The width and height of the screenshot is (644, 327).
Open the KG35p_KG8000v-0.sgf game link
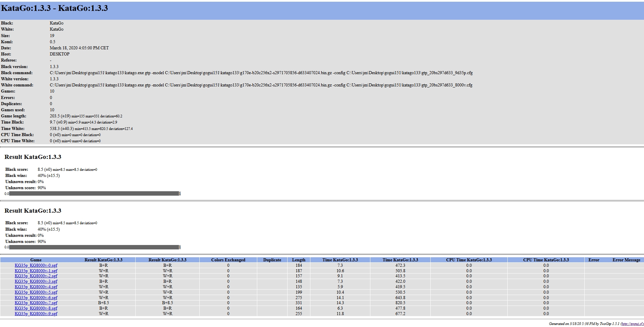tap(36, 265)
